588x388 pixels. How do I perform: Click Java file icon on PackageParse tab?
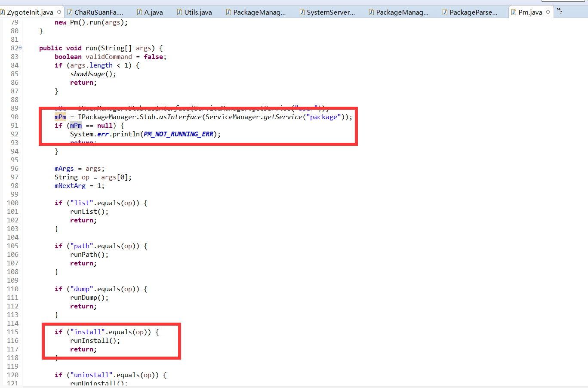(445, 12)
